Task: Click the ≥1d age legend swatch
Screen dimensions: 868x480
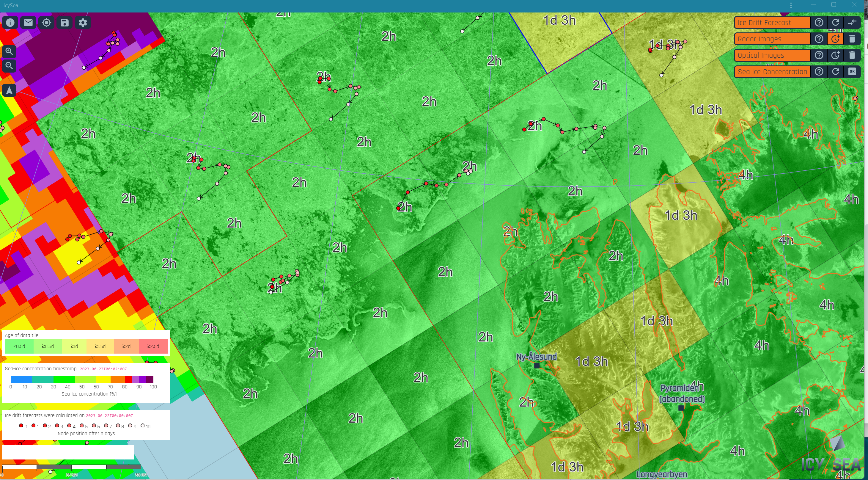Action: (x=74, y=346)
